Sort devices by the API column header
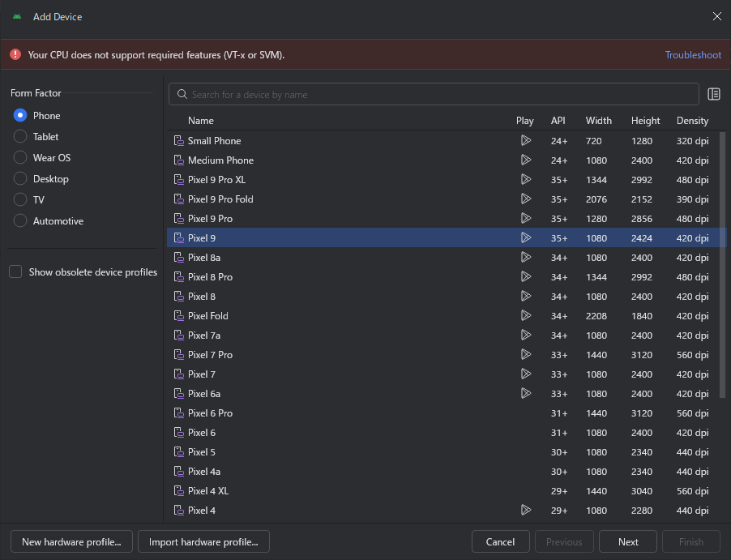The image size is (731, 560). tap(558, 121)
